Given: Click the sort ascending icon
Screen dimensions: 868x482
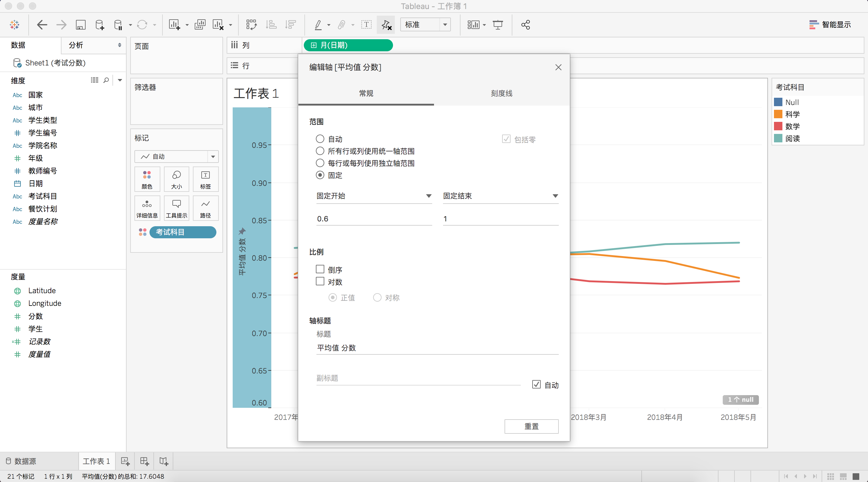Looking at the screenshot, I should [271, 25].
